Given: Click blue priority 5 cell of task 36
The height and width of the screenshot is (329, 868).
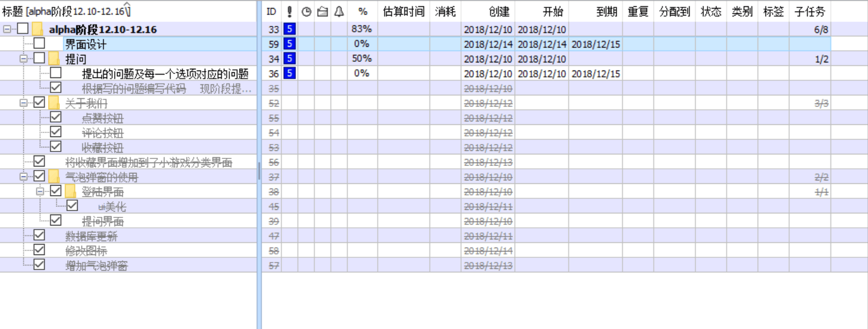Looking at the screenshot, I should pos(289,73).
